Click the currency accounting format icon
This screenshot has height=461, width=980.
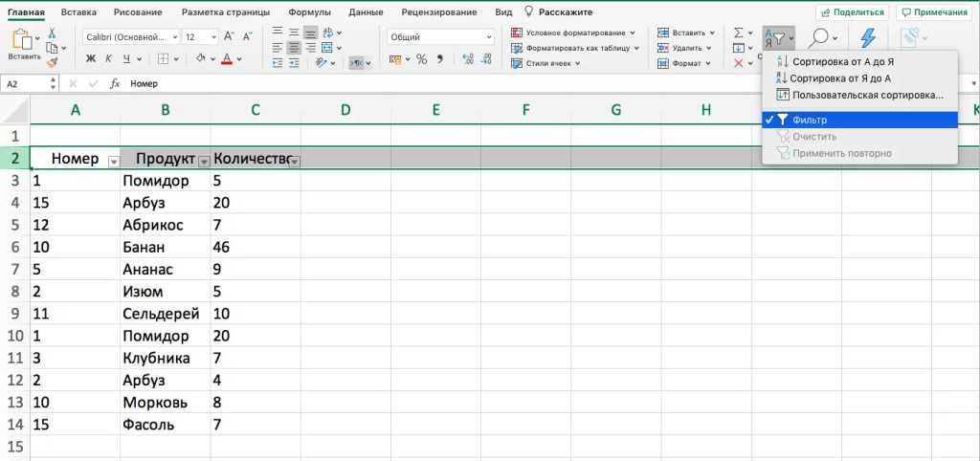tap(395, 59)
